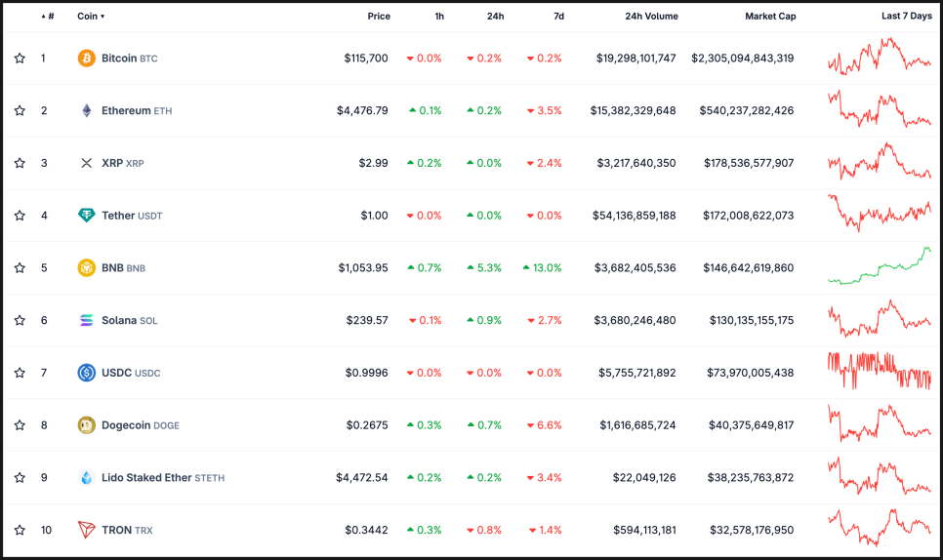Open USDC's 7-day sparkline chart
Screen dimensions: 943x560
880,371
